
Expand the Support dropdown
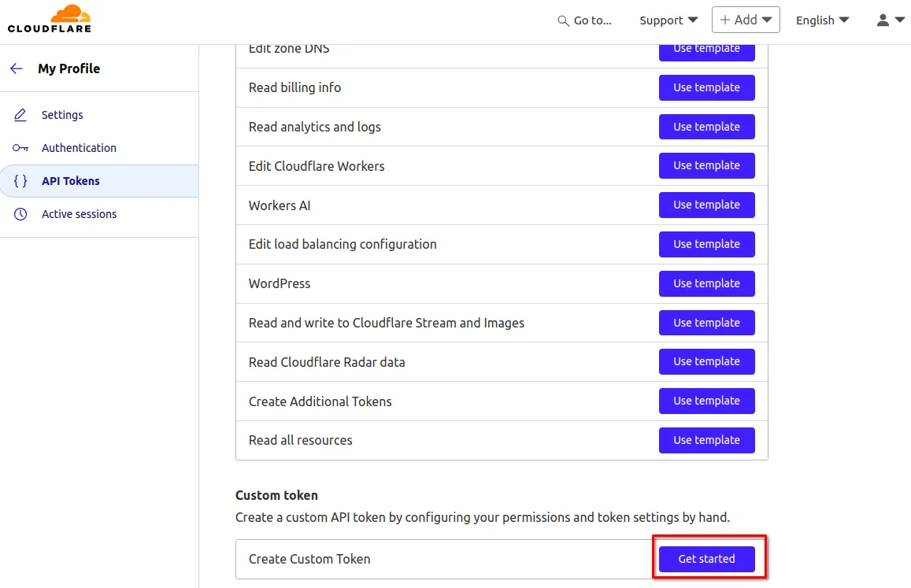(x=668, y=20)
